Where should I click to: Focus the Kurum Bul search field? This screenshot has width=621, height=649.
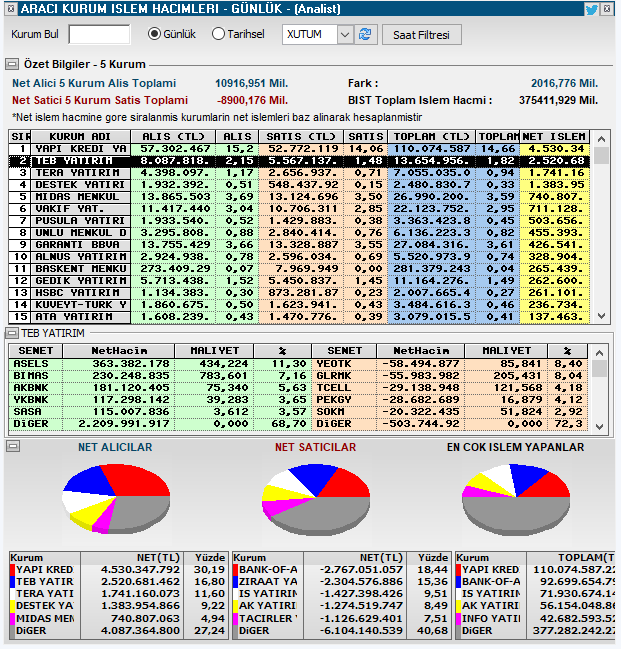click(x=99, y=34)
